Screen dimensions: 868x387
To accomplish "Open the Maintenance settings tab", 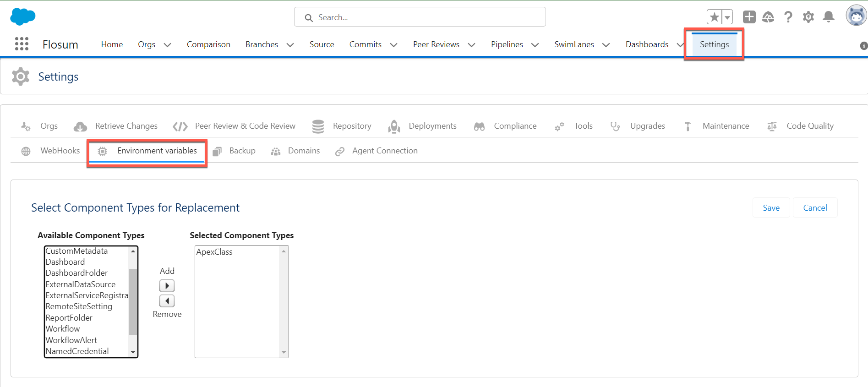I will point(716,126).
